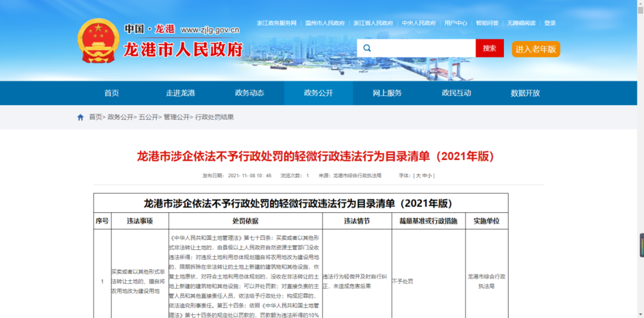
Task: Click the red 搜索 button
Action: pyautogui.click(x=490, y=48)
